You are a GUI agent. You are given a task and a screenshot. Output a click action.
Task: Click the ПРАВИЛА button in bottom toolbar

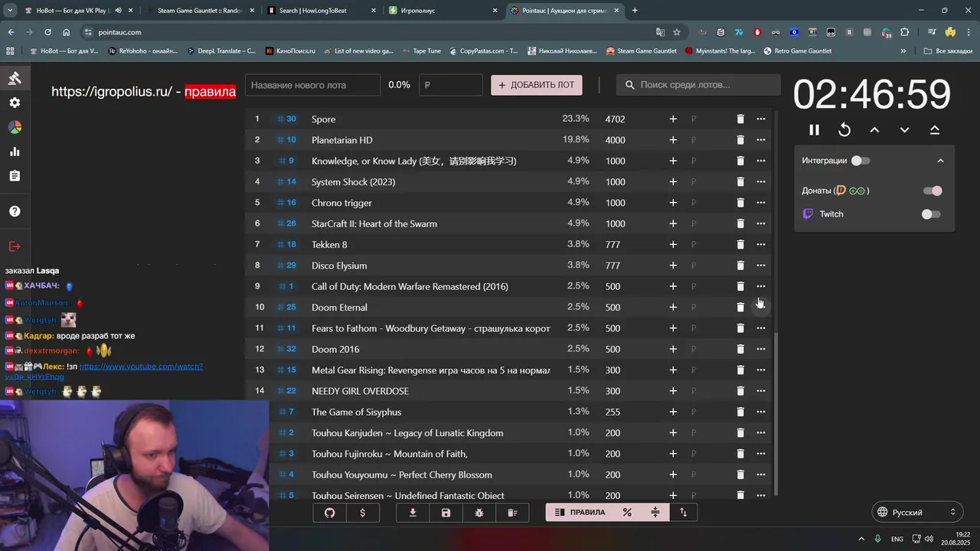[x=580, y=513]
